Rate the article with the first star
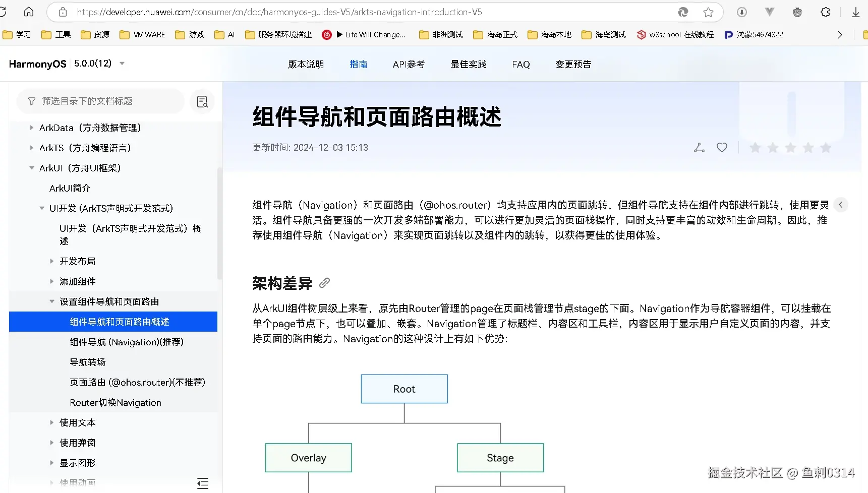 pos(755,147)
